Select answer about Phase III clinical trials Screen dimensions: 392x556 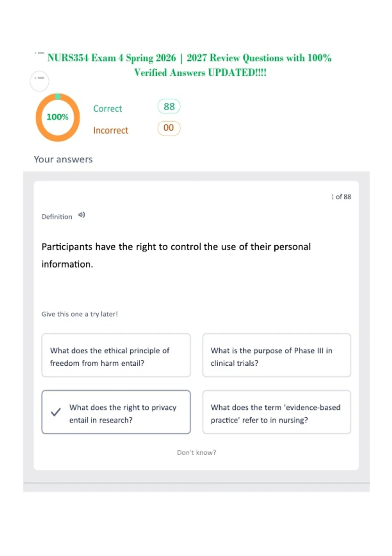277,356
